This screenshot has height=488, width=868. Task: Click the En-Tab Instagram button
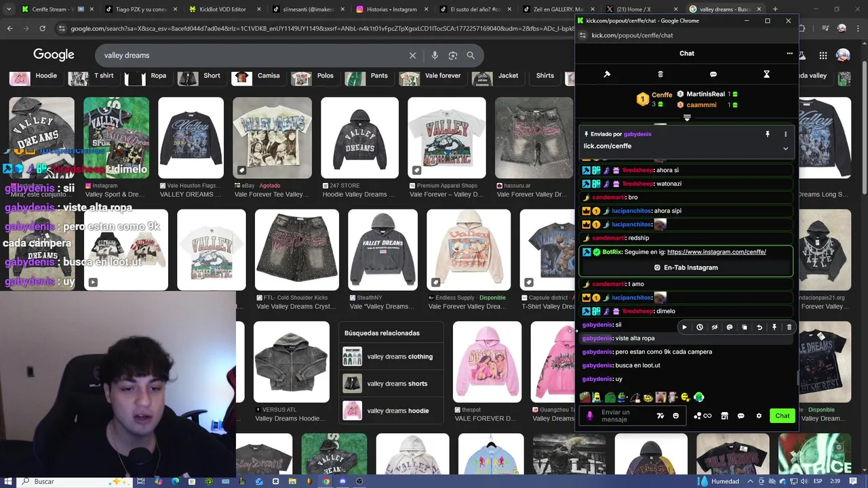pyautogui.click(x=686, y=267)
